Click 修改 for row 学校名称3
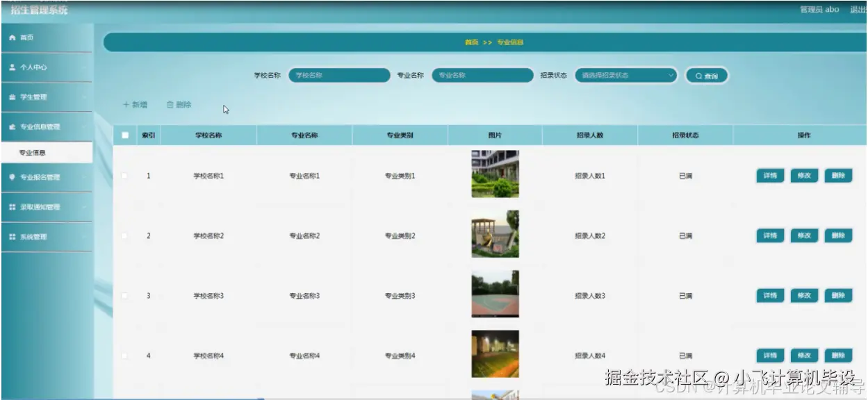 coord(804,296)
